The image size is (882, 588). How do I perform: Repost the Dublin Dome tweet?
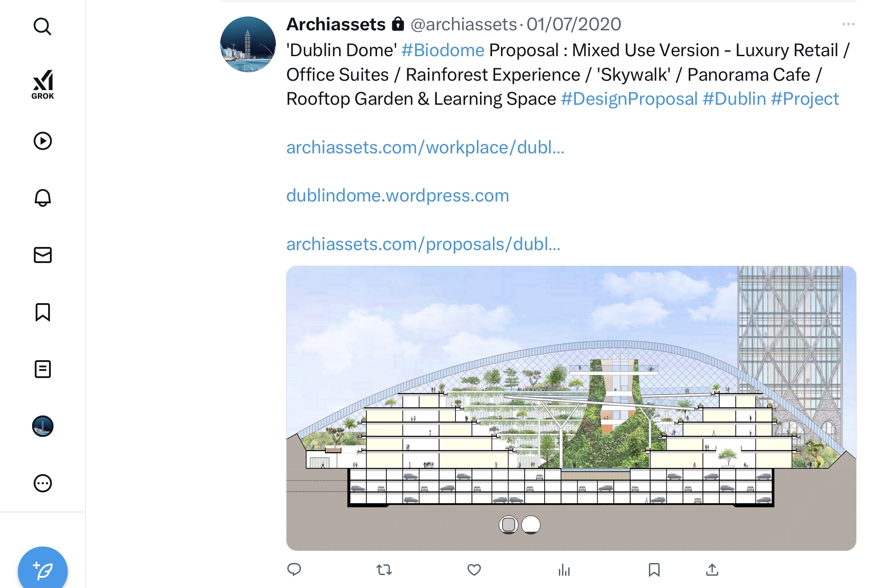(384, 569)
